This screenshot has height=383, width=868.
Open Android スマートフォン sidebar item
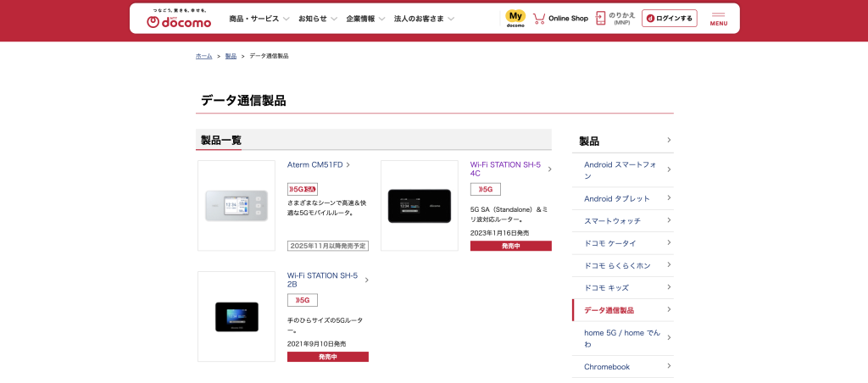coord(622,169)
